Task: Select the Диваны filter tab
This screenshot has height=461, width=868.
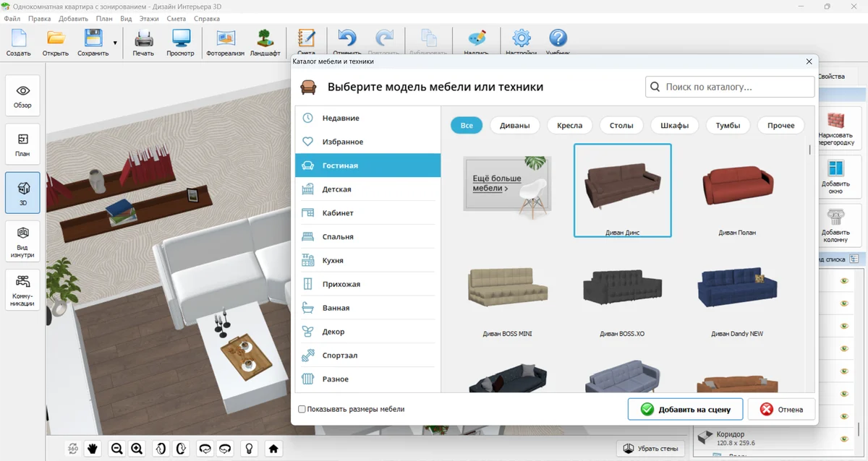Action: click(514, 125)
